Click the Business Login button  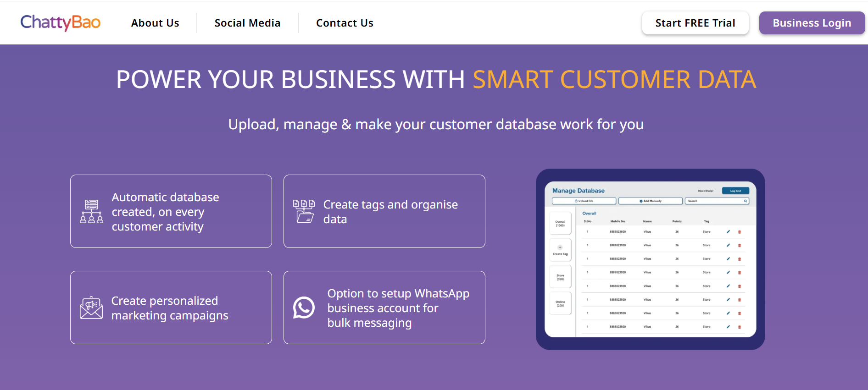click(812, 23)
